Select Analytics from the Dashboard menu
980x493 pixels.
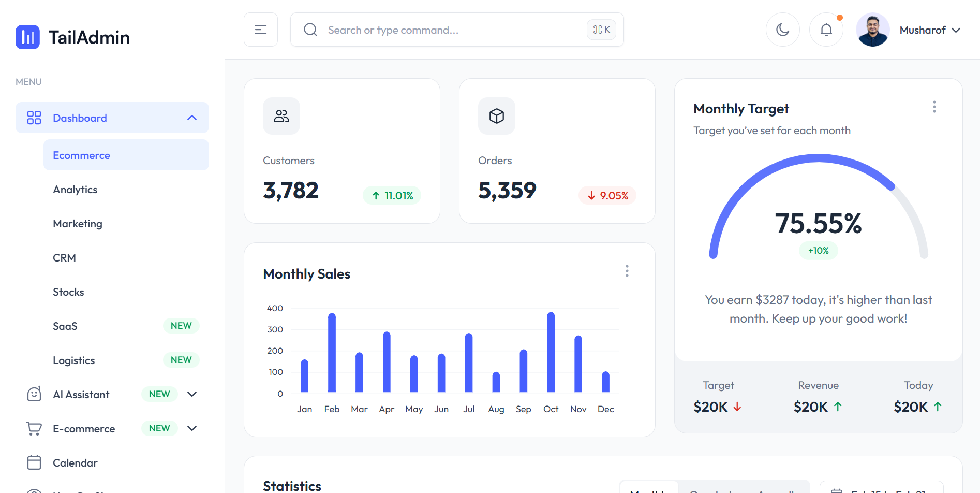(75, 189)
